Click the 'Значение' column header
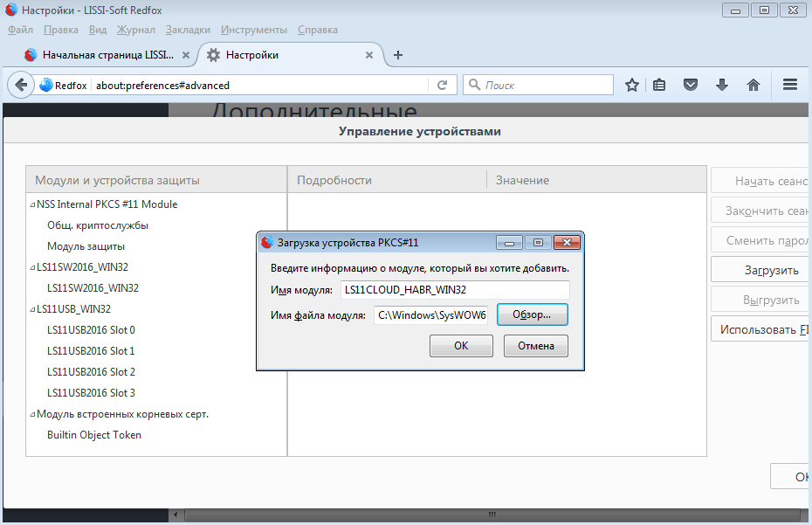The width and height of the screenshot is (812, 525). point(596,180)
